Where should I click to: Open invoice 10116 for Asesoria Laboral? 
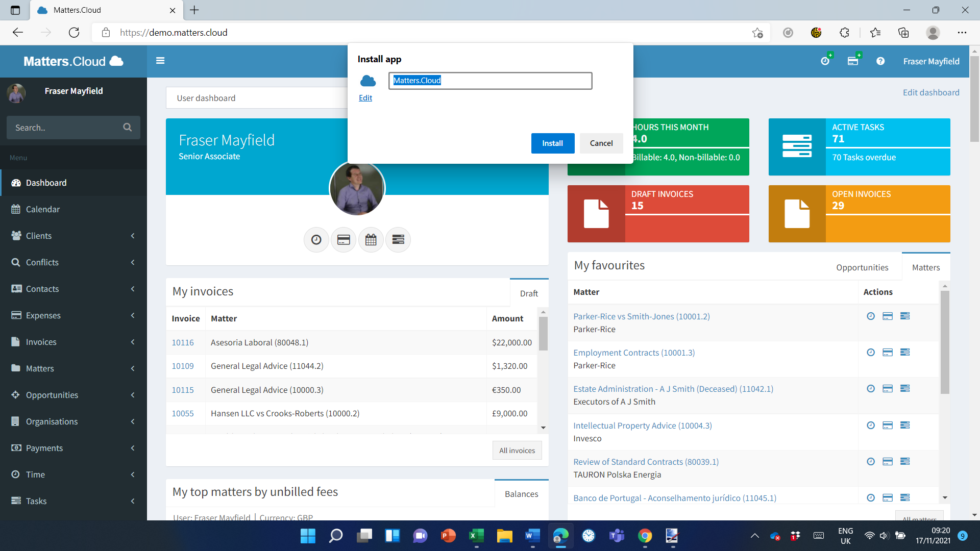pyautogui.click(x=183, y=342)
